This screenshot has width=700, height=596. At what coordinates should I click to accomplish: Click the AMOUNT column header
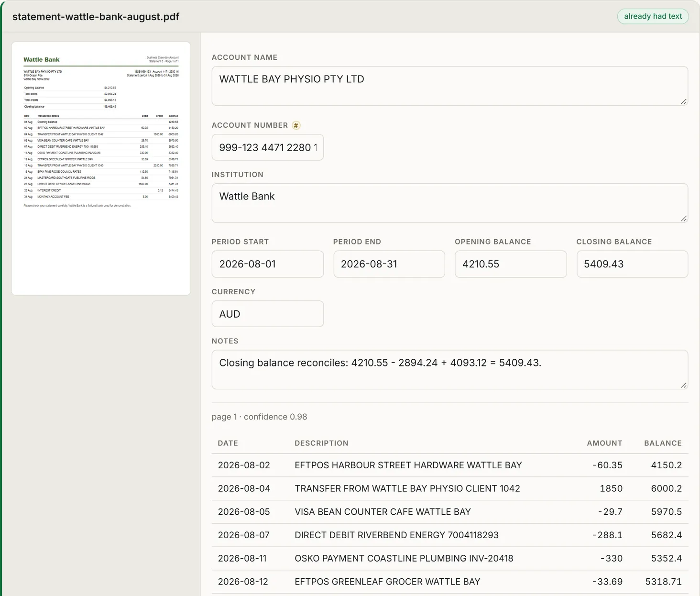[604, 443]
